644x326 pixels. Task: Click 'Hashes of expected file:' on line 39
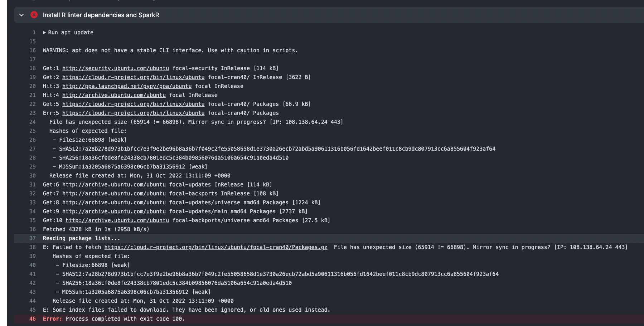[91, 256]
